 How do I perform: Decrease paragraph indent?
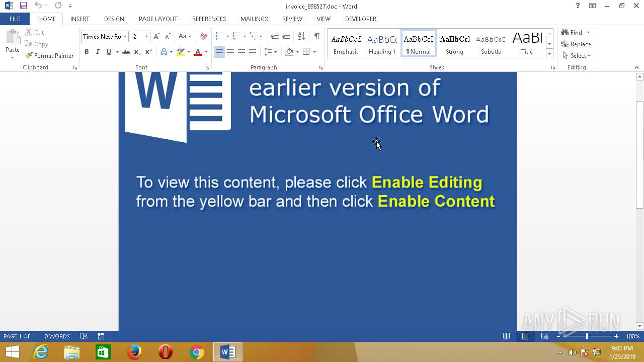(275, 36)
